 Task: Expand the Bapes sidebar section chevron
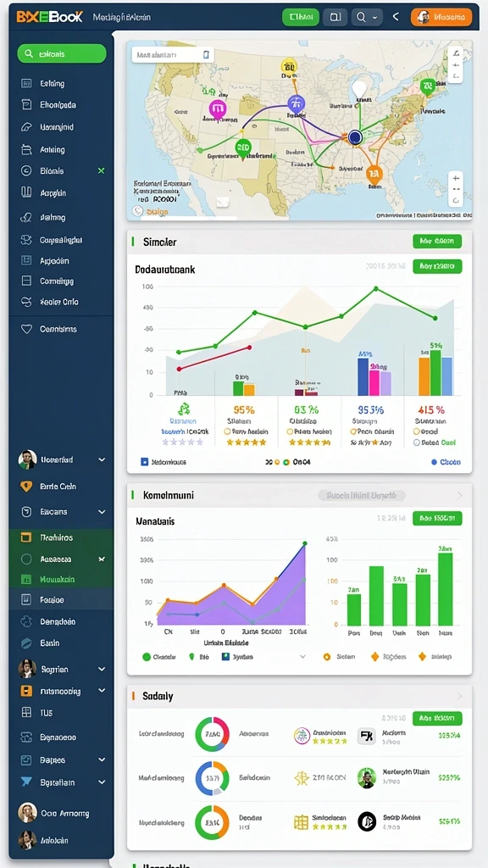point(102,760)
